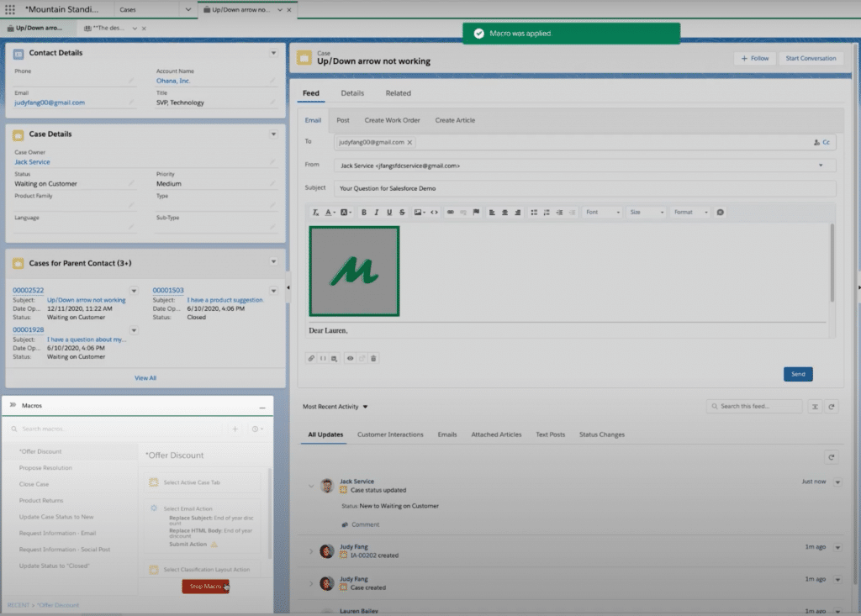
Task: Delete the email draft via trash icon
Action: [x=372, y=359]
